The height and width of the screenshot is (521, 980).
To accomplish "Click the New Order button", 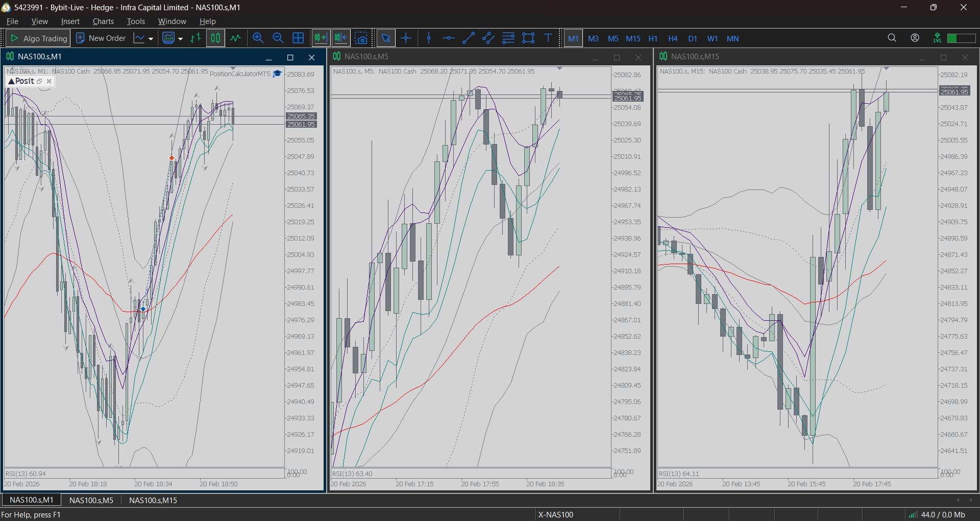I will pos(101,38).
